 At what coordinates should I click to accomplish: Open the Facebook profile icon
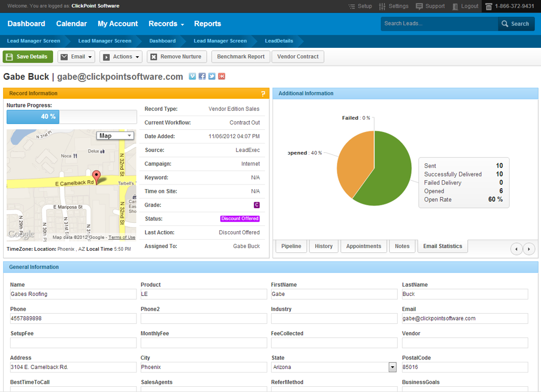click(202, 77)
